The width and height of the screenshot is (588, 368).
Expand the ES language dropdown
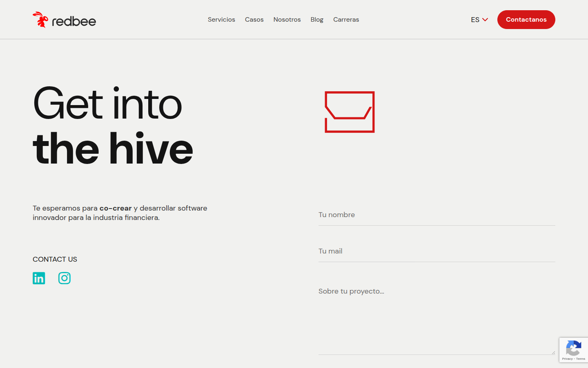pyautogui.click(x=479, y=20)
